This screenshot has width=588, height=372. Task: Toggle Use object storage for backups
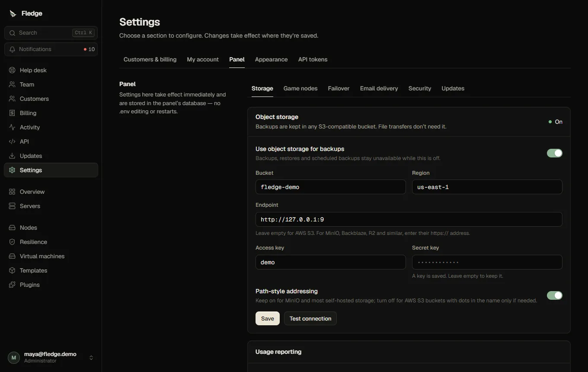click(555, 153)
